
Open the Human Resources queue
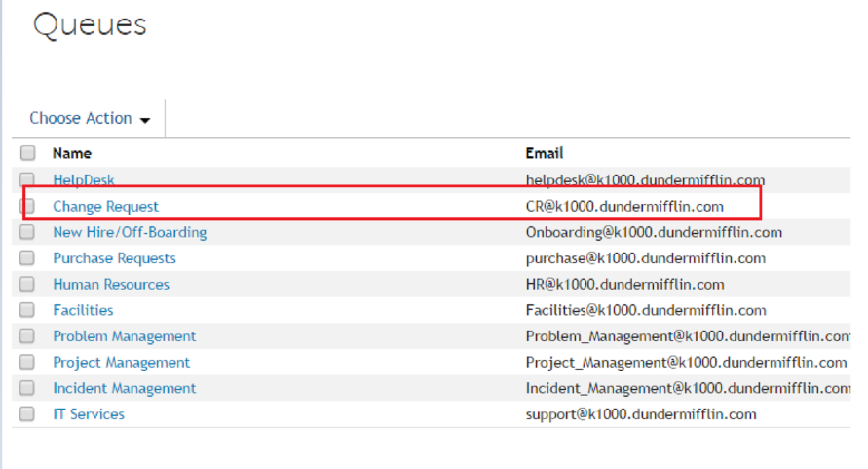pyautogui.click(x=111, y=285)
